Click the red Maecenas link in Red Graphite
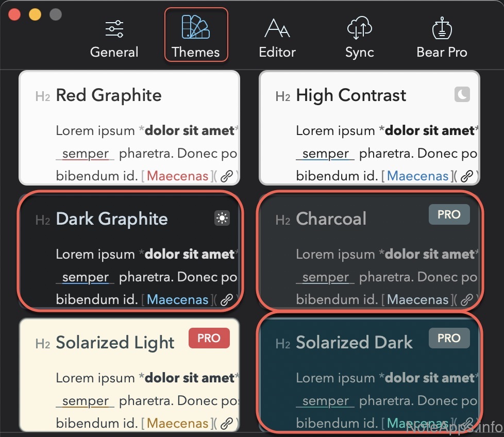Screen dimensions: 504x437 tap(177, 176)
